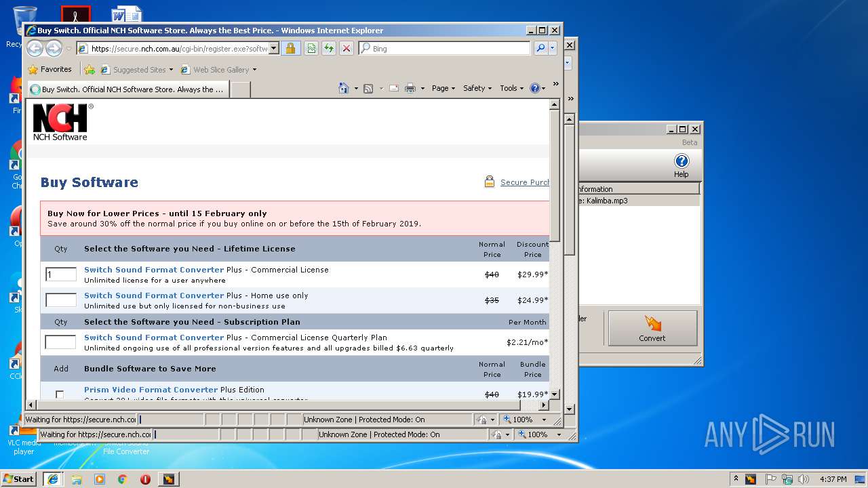This screenshot has width=868, height=488.
Task: Click the Print icon
Action: (410, 88)
